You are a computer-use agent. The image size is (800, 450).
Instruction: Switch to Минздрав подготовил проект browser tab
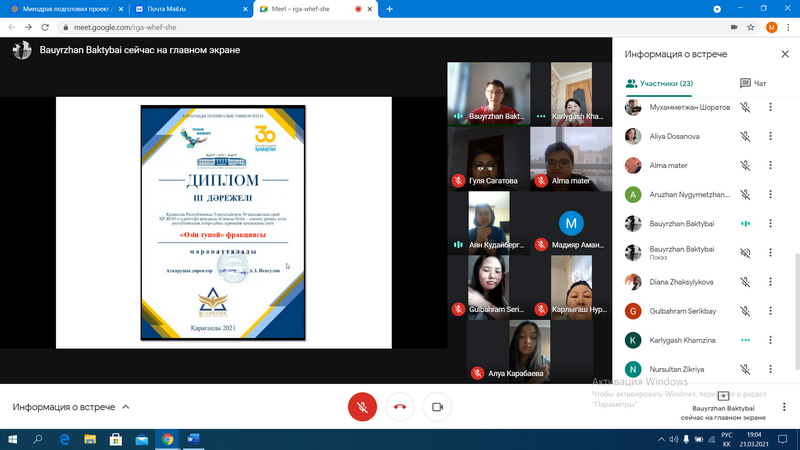[x=65, y=9]
